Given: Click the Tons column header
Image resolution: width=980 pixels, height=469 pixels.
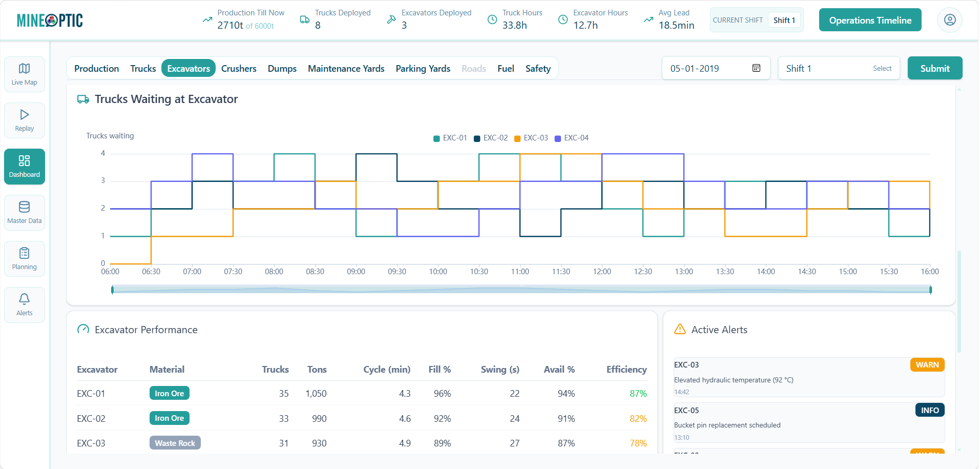Looking at the screenshot, I should click(x=317, y=370).
